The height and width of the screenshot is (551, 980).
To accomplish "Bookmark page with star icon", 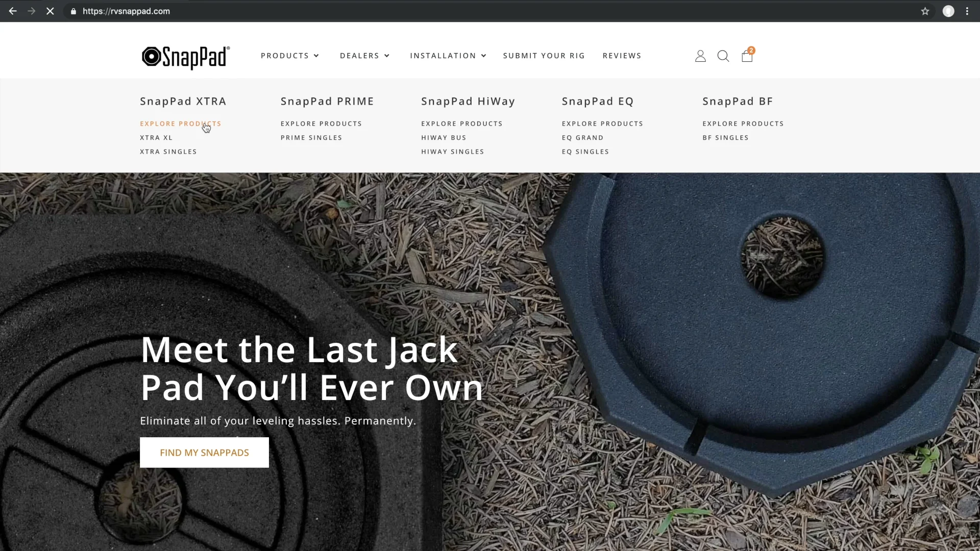I will pos(925,11).
